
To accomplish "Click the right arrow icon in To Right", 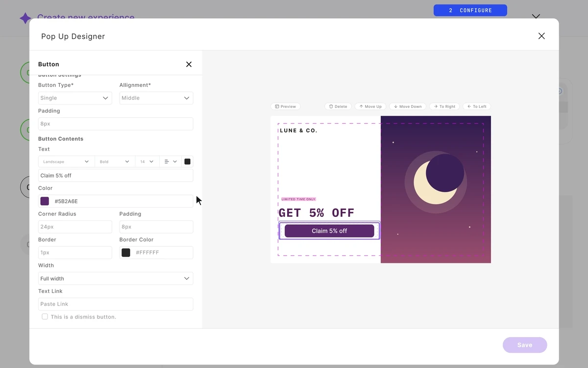I will click(x=436, y=106).
